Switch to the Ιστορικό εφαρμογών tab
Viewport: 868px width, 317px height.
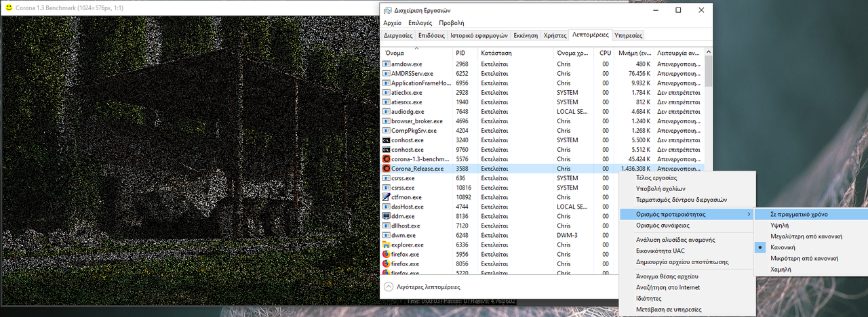(479, 35)
